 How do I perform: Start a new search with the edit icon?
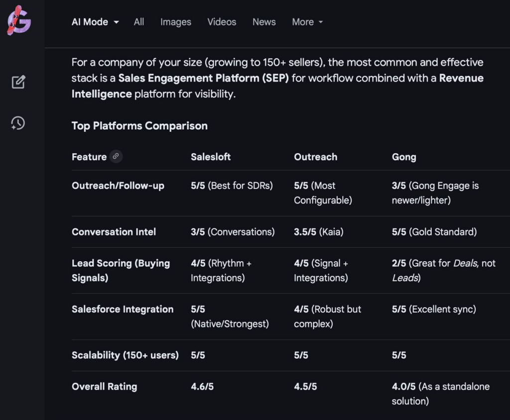[18, 82]
